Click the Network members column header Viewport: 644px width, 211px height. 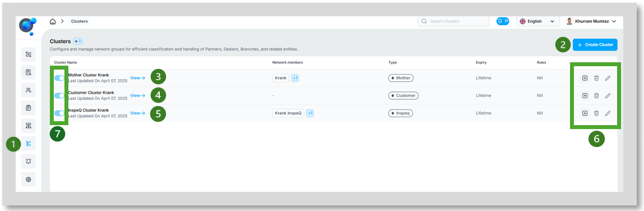coord(288,62)
